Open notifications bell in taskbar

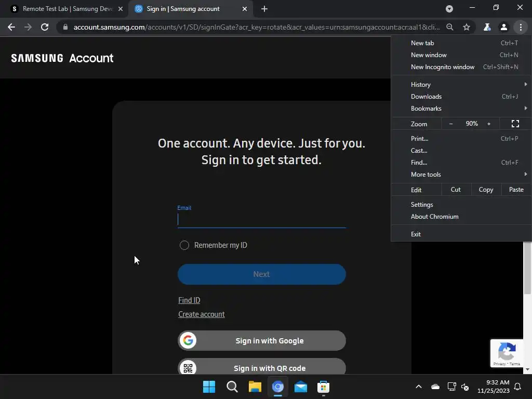point(517,387)
